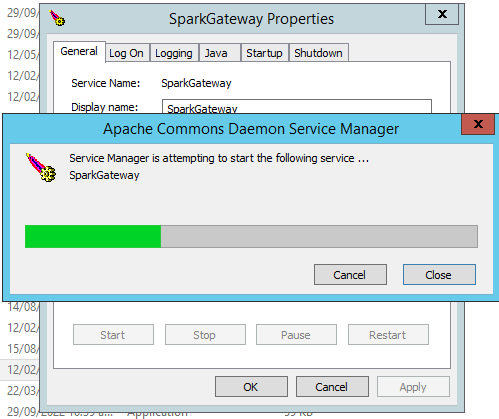Click the Stop service button
This screenshot has width=499, height=419.
[x=205, y=335]
